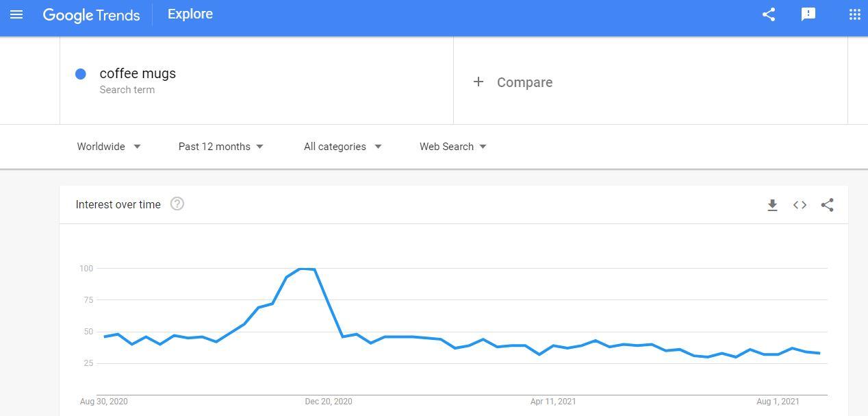Click the embed code icon
The width and height of the screenshot is (868, 416).
tap(800, 205)
